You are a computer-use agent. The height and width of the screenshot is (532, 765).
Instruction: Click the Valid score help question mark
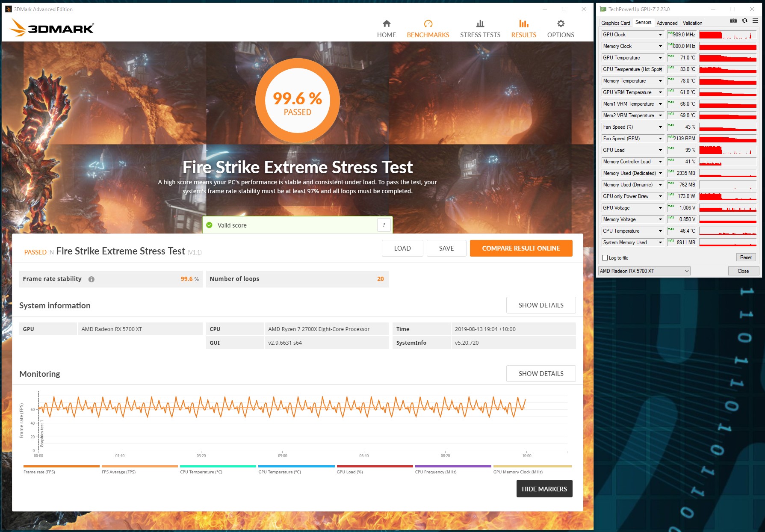384,225
